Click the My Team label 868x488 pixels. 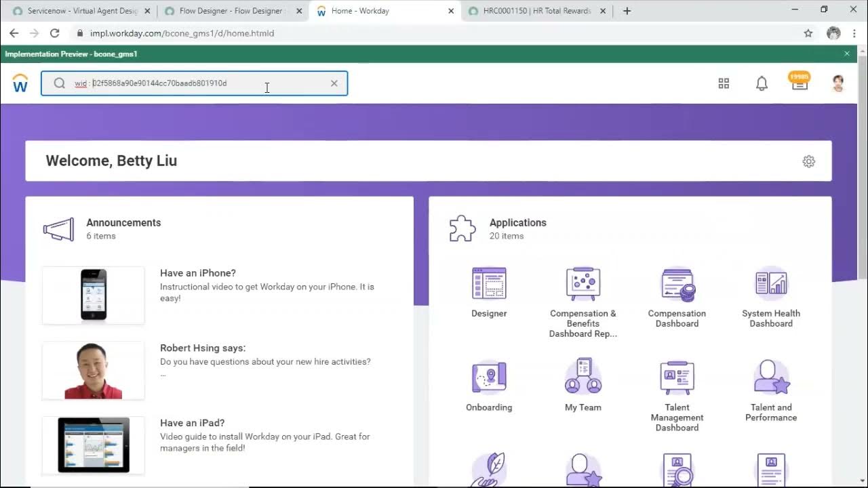[x=583, y=407]
